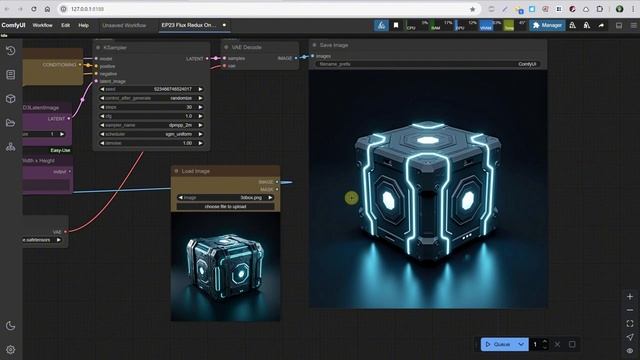This screenshot has width=640, height=360.
Task: Click the Manager button
Action: [547, 25]
